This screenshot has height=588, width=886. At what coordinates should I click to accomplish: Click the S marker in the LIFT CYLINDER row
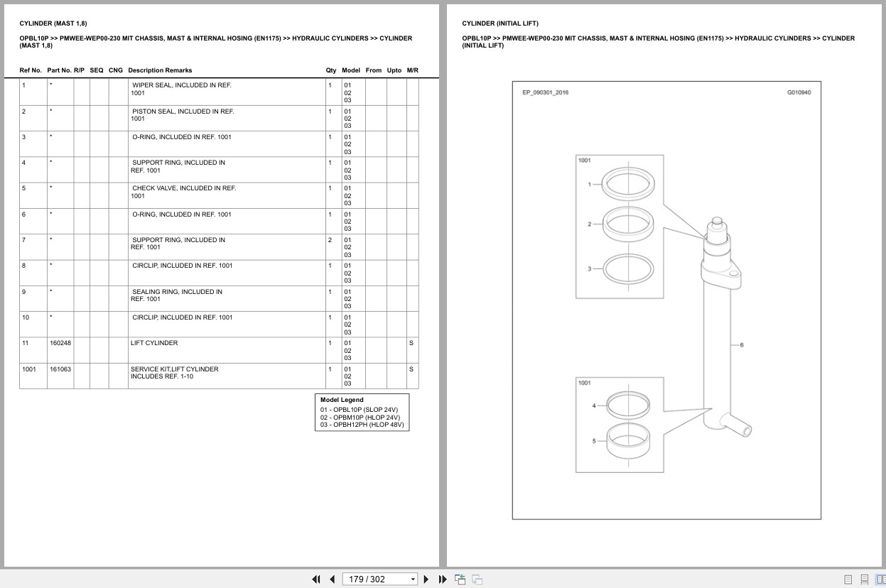(411, 343)
